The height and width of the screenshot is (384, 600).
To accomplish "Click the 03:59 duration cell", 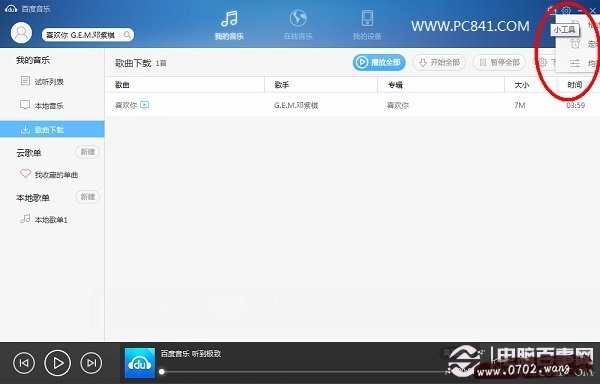I will click(576, 105).
